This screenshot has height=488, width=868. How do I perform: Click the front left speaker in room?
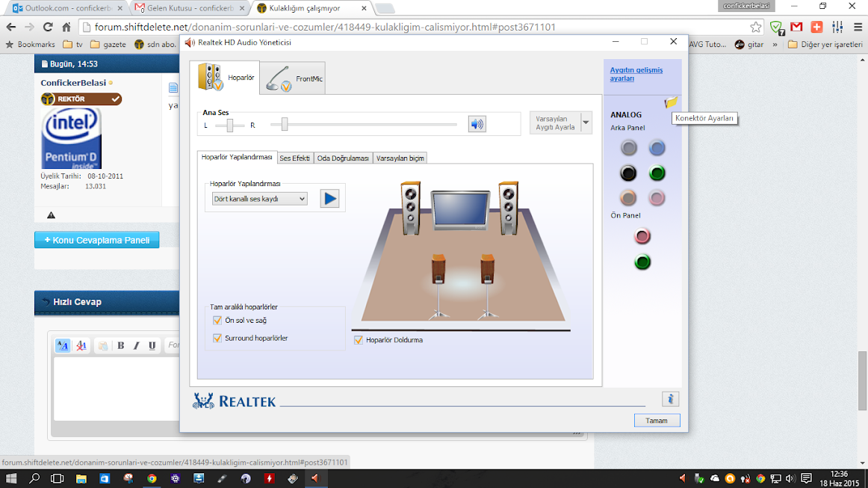coord(411,209)
